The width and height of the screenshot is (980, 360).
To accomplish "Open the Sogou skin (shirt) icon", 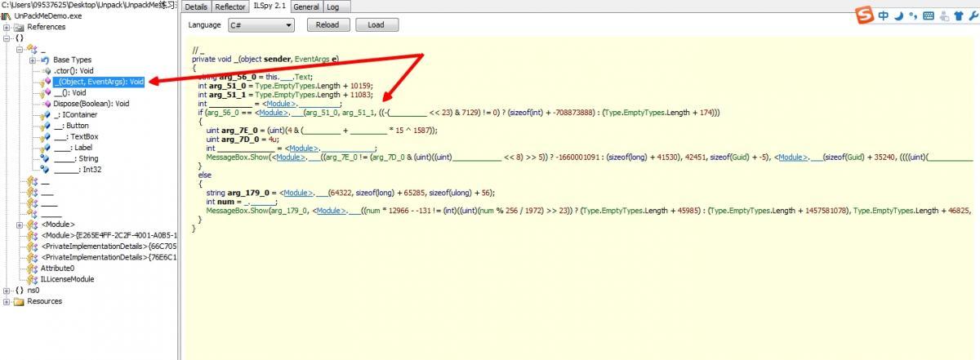I will [958, 16].
